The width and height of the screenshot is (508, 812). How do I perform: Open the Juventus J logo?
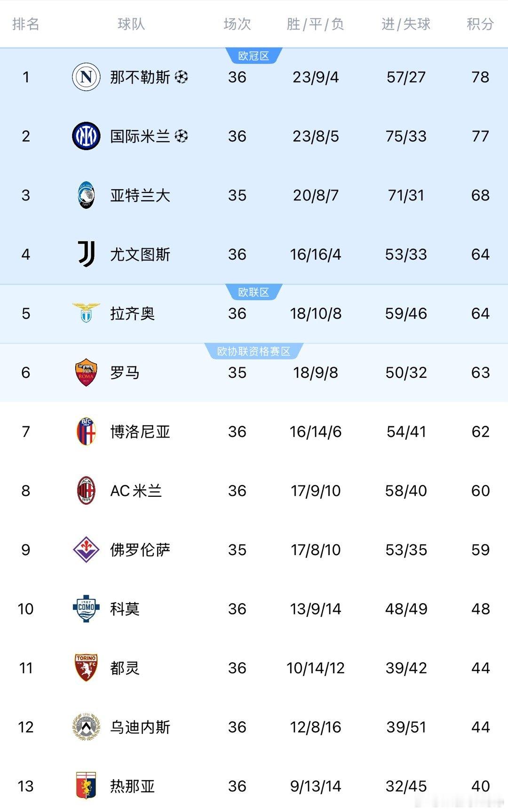tap(87, 254)
